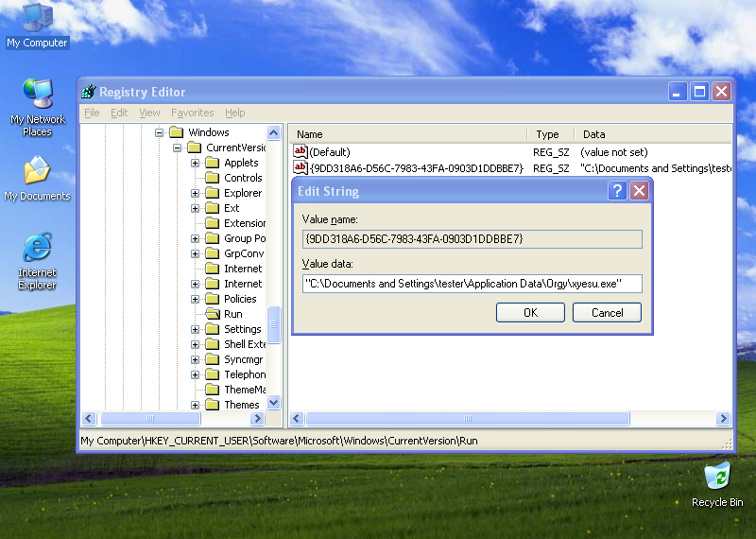Launch Internet Explorer from the desktop
Image resolution: width=756 pixels, height=539 pixels.
[37, 249]
